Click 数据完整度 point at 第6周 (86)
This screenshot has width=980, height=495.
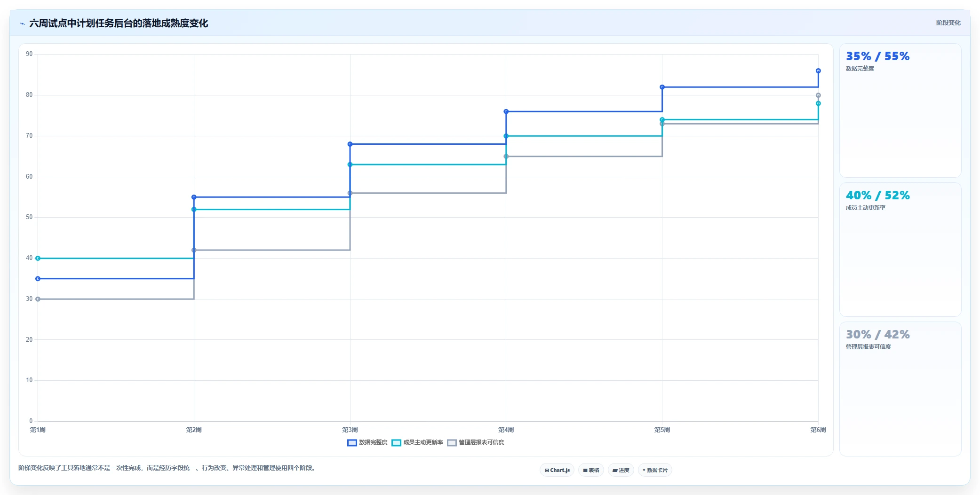818,71
